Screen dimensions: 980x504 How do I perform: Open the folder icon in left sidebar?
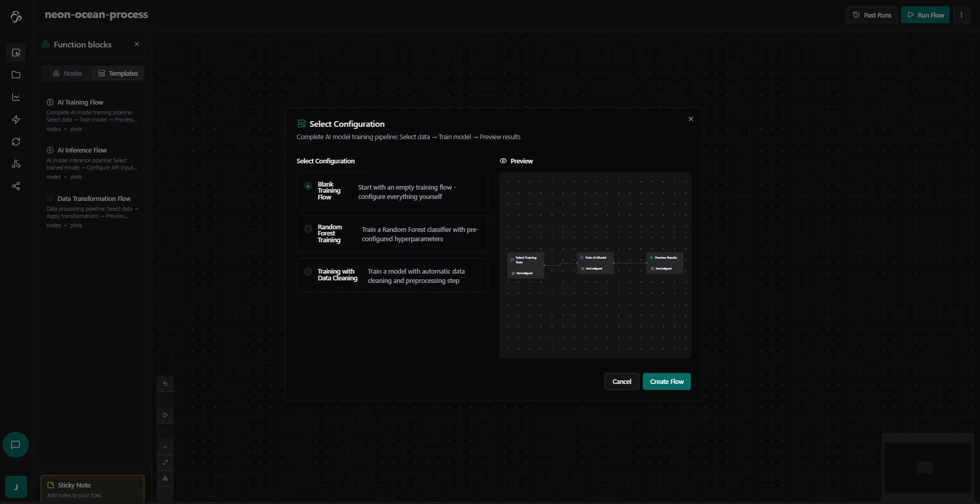(16, 75)
